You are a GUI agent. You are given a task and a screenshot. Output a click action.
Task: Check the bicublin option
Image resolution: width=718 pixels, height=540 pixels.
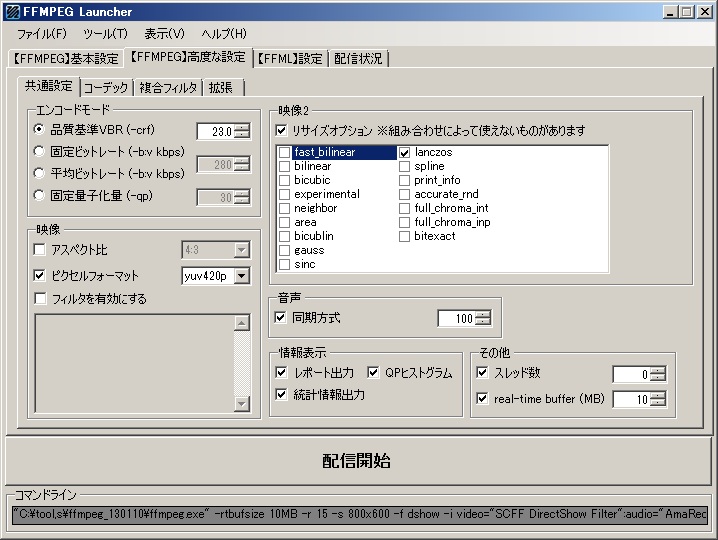(x=284, y=236)
